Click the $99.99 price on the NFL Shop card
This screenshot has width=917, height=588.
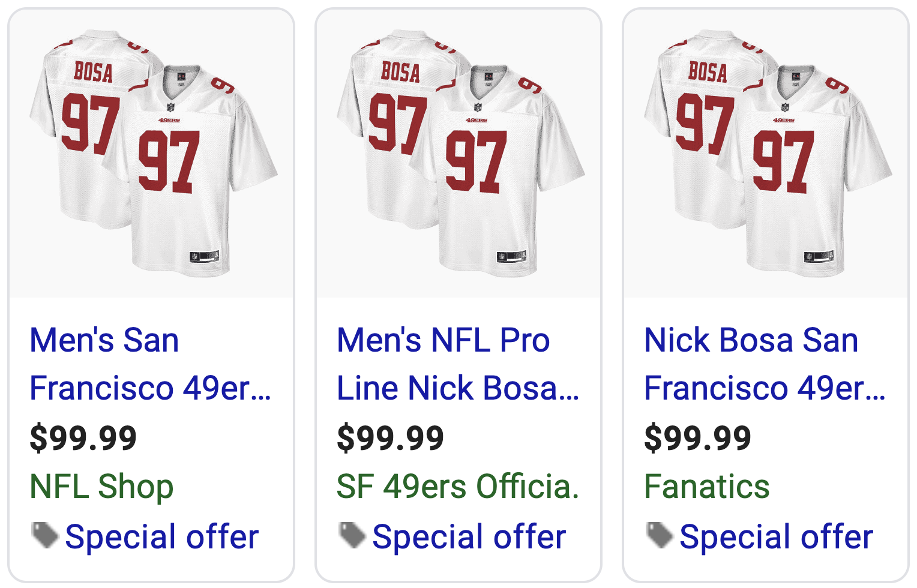(x=83, y=437)
